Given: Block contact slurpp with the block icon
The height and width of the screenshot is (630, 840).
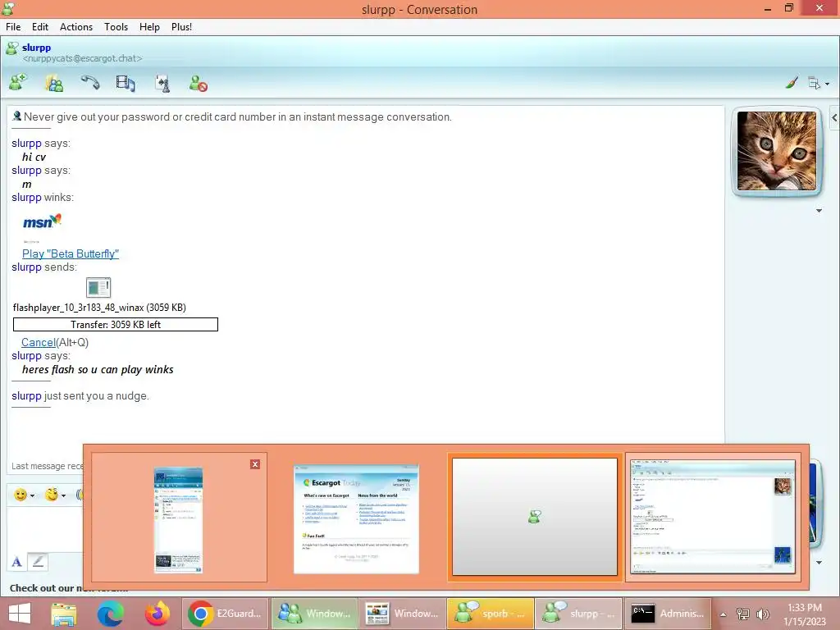Looking at the screenshot, I should 199,83.
